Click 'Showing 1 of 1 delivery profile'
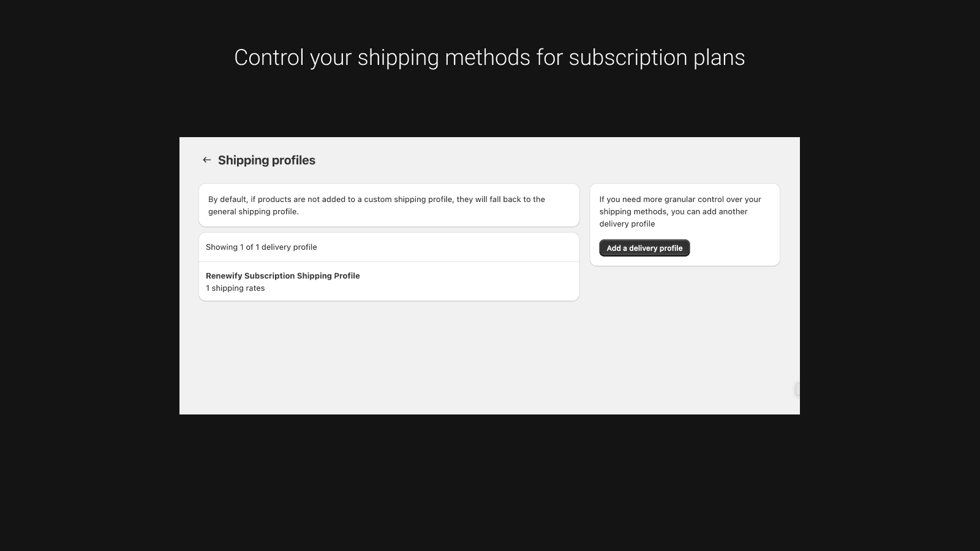 coord(262,247)
